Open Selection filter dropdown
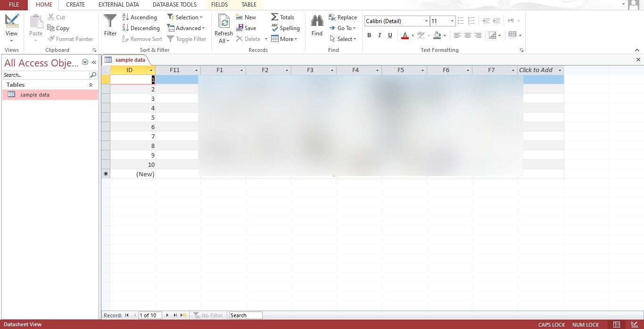644x329 pixels. click(185, 17)
